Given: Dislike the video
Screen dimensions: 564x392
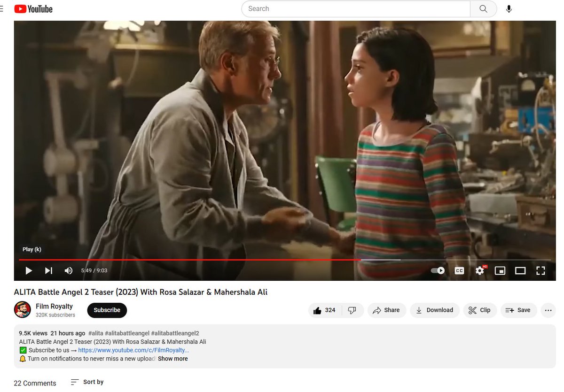Looking at the screenshot, I should [x=352, y=310].
